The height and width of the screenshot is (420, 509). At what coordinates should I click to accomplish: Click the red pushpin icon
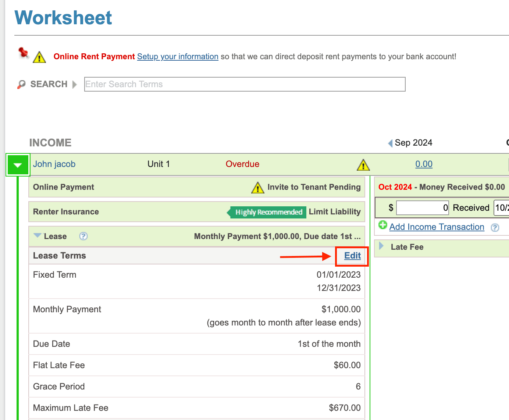[x=24, y=53]
